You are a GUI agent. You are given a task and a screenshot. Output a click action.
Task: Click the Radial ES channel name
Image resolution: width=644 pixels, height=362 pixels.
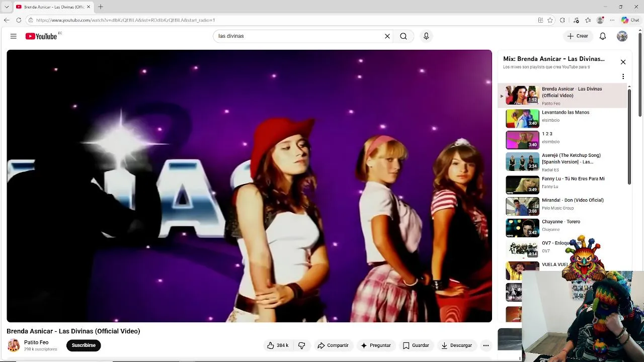pyautogui.click(x=550, y=170)
